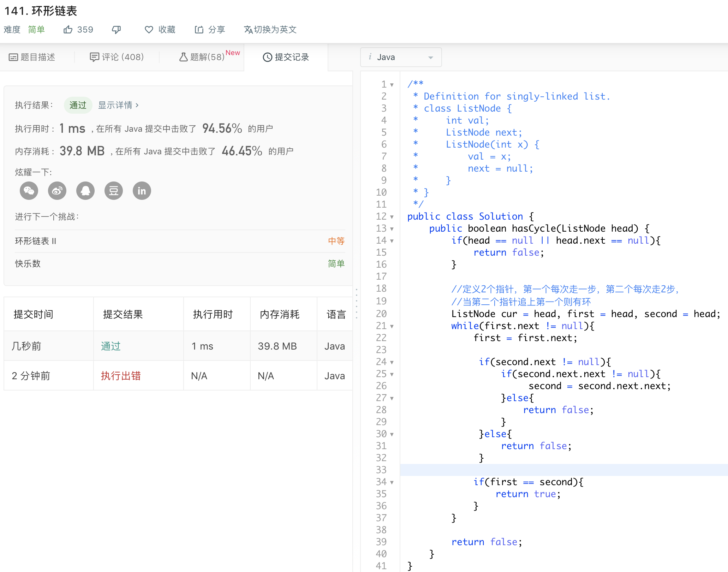Screen dimensions: 728x572
Task: Switch to the 题目描述 tab
Action: tap(32, 57)
